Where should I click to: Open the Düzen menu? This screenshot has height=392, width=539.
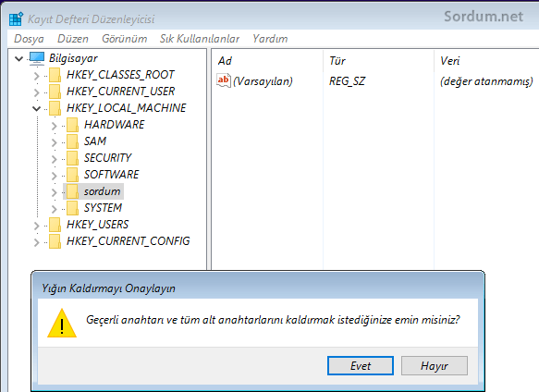(73, 39)
